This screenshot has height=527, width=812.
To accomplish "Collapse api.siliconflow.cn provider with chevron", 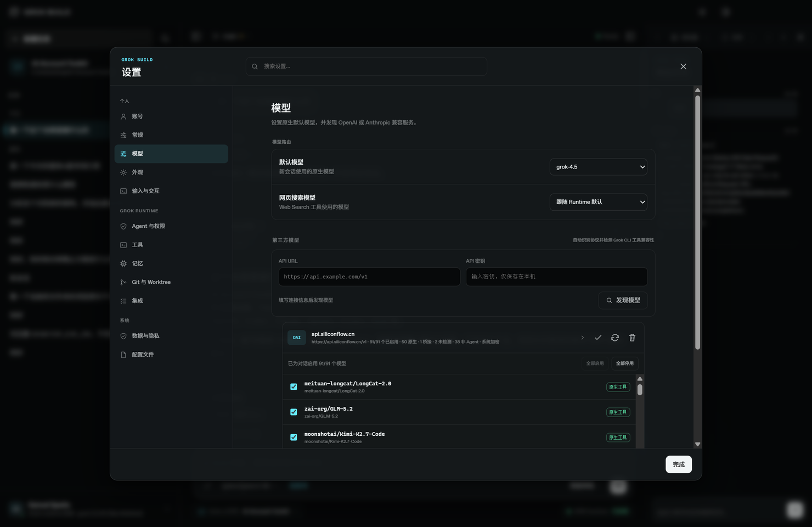I will [582, 338].
